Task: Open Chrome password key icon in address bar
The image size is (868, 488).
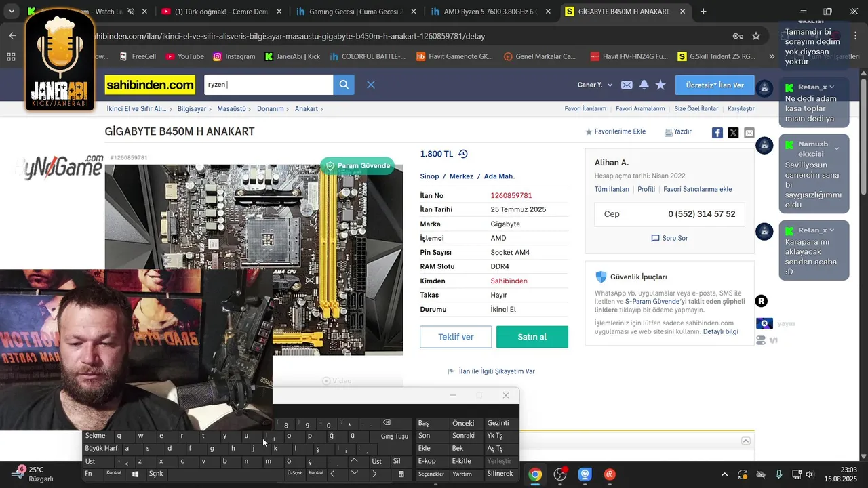Action: point(738,36)
